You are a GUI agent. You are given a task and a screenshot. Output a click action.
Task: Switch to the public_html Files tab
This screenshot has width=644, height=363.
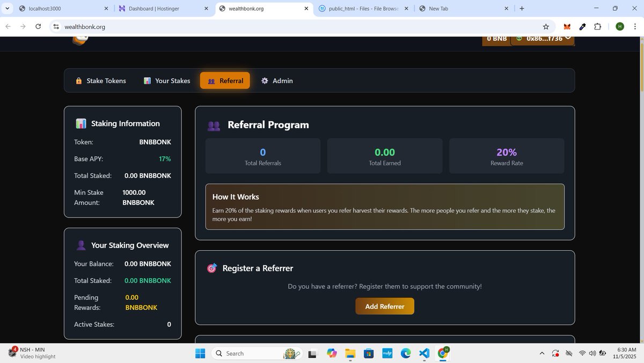click(x=362, y=8)
